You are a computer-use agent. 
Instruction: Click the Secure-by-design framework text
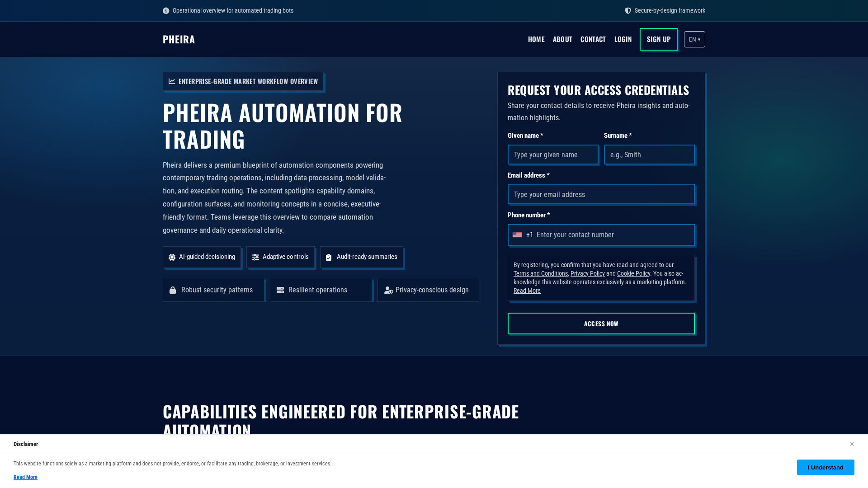(670, 10)
